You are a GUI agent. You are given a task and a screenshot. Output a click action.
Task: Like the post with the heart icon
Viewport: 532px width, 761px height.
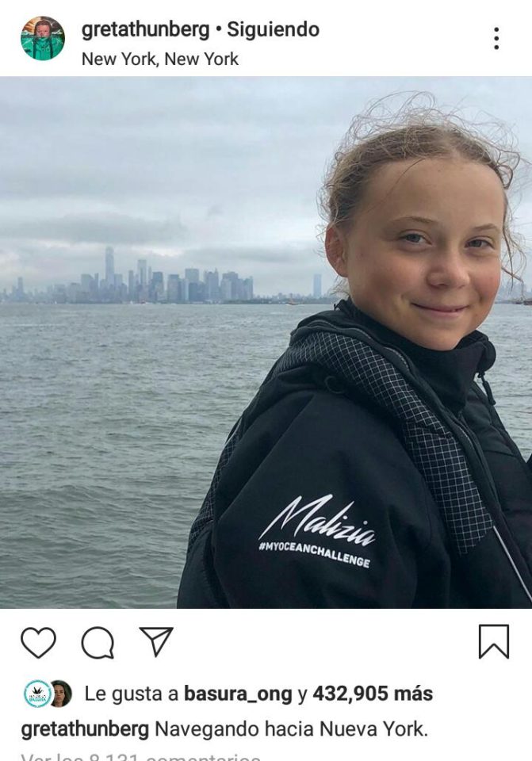[x=38, y=642]
